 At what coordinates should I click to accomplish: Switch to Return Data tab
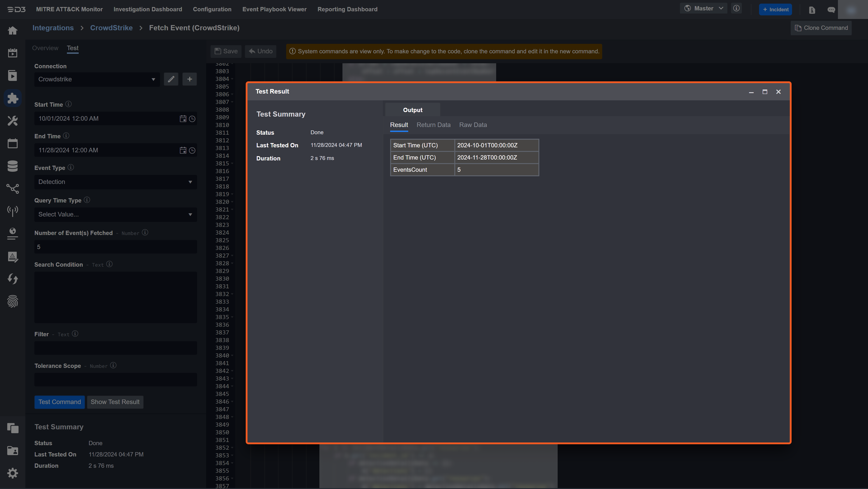(x=433, y=125)
